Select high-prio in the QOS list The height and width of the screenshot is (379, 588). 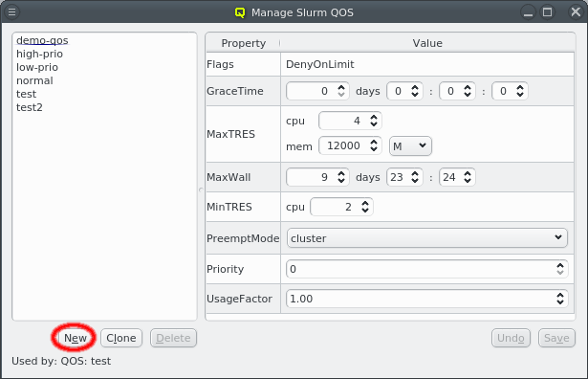point(40,54)
